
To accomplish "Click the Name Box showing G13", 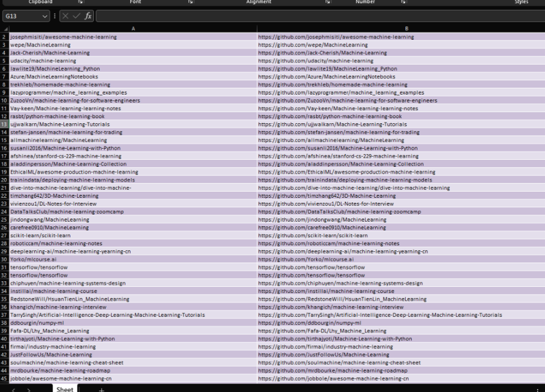I will click(x=26, y=16).
